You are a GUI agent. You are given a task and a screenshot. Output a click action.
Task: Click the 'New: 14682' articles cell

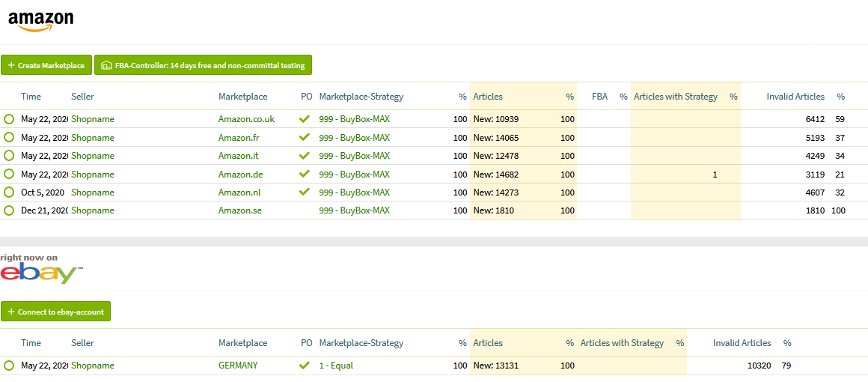pyautogui.click(x=496, y=174)
